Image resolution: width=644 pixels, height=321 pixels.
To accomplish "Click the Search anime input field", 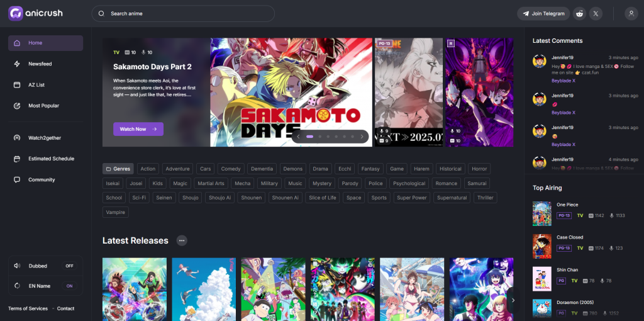I will [x=183, y=14].
